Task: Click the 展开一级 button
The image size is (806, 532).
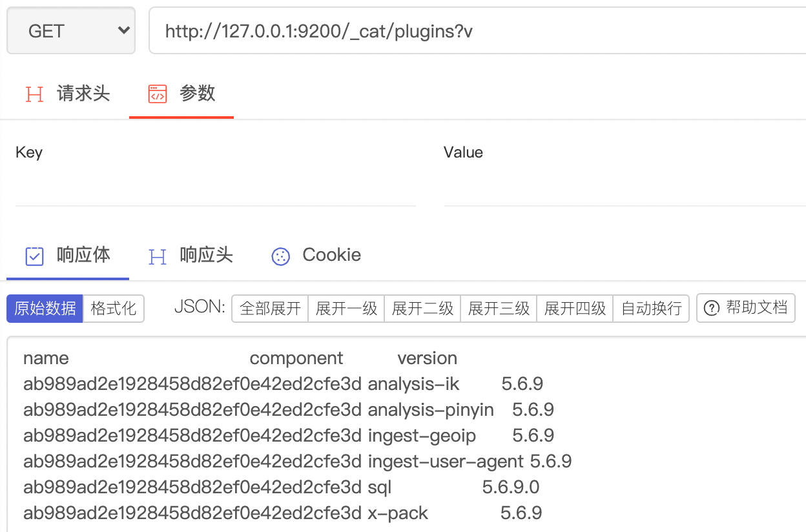Action: (346, 308)
